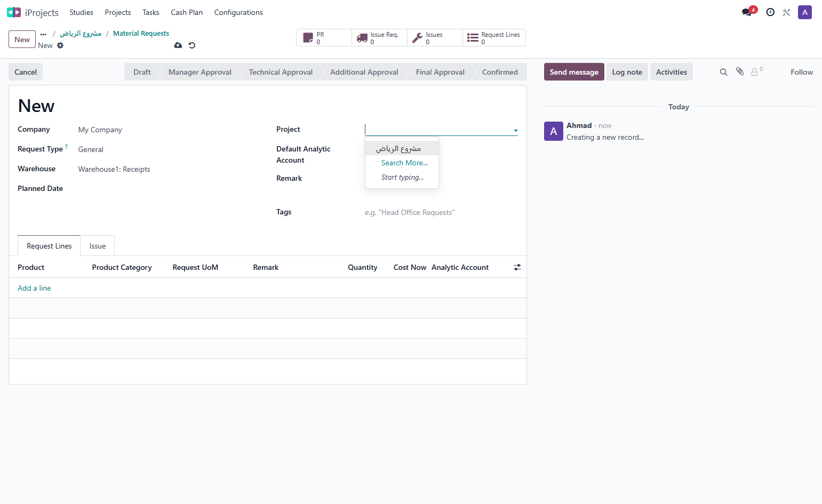The width and height of the screenshot is (822, 504).
Task: Switch to the Issue tab
Action: 98,246
